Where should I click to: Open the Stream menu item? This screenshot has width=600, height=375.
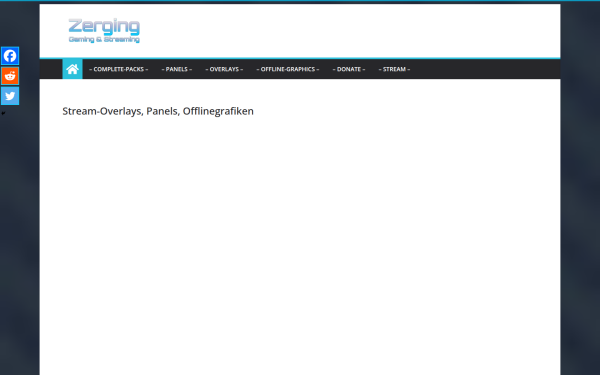[395, 69]
